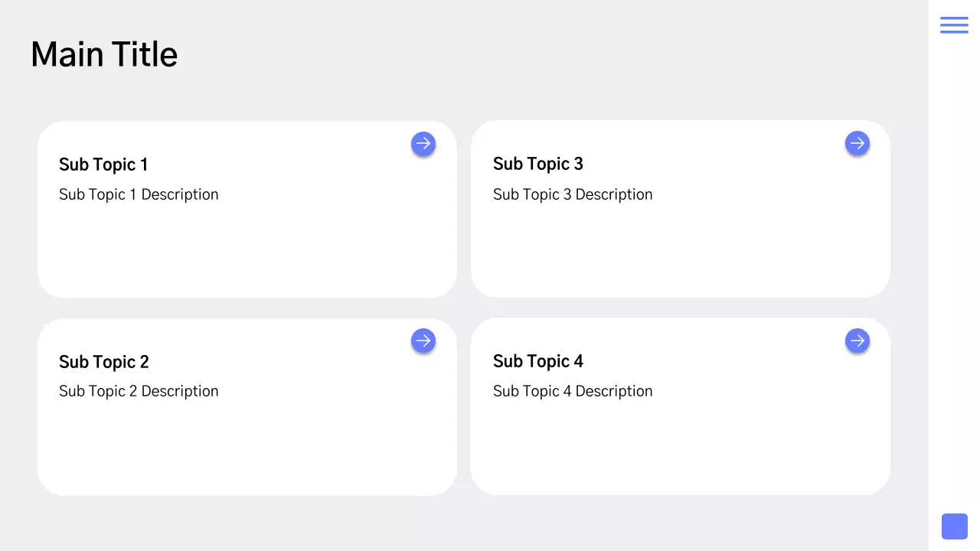The image size is (980, 551).
Task: Click empty space inside Sub Topic 1 card
Action: [x=247, y=253]
